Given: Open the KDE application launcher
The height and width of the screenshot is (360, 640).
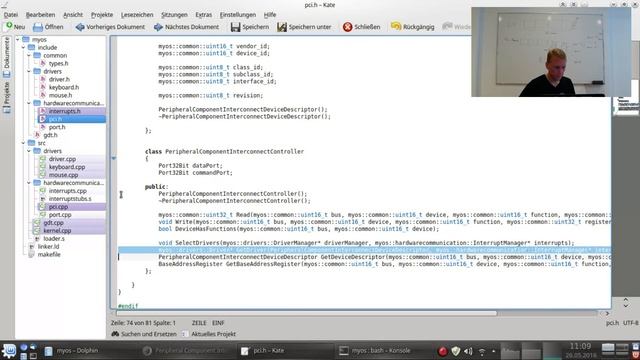Looking at the screenshot, I should (9, 351).
